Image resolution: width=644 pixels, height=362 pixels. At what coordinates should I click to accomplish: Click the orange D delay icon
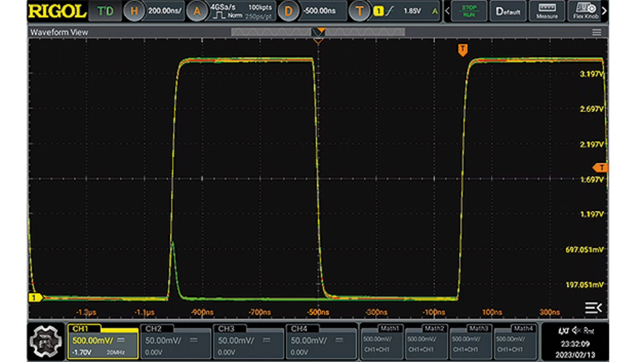[x=288, y=11]
